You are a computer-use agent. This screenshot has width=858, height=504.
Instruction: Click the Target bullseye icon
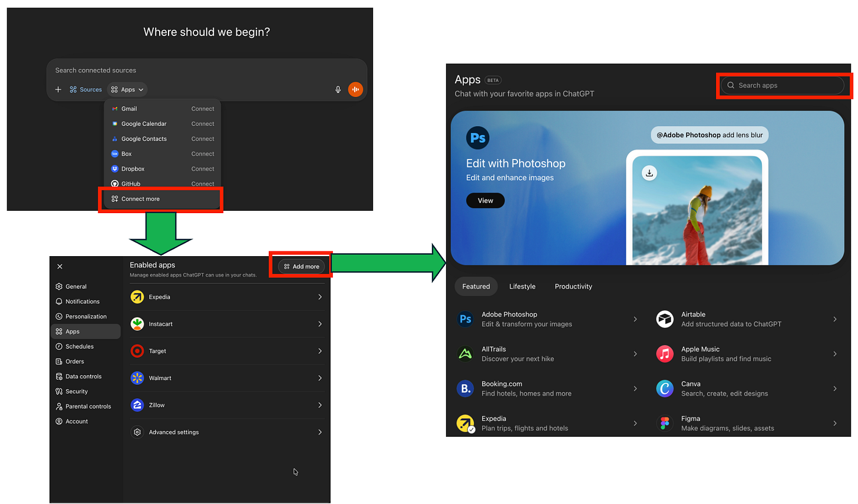137,351
